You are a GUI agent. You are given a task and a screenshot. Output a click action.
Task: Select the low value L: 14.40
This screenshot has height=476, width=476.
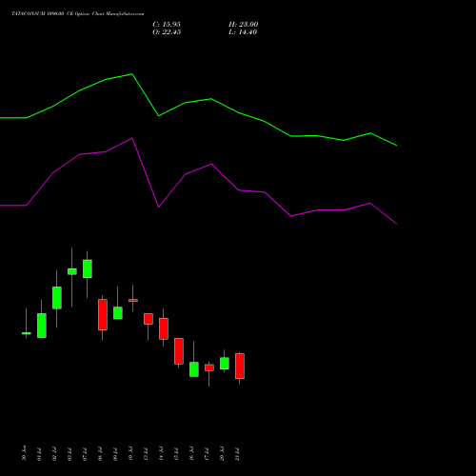click(x=243, y=32)
